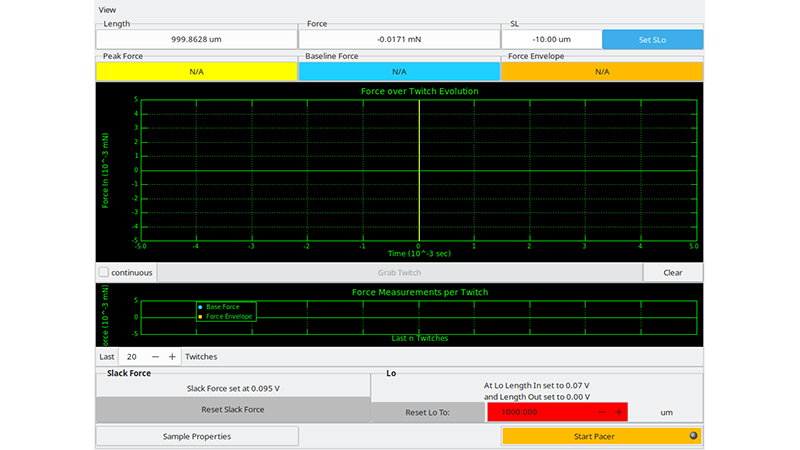Click the SL value field
Image resolution: width=800 pixels, height=450 pixels.
pyautogui.click(x=552, y=39)
